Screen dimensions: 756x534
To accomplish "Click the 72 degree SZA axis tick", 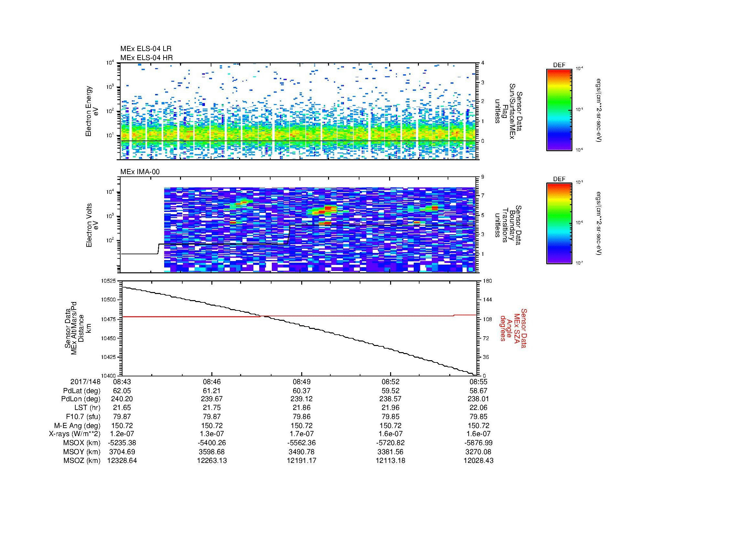I will [486, 338].
